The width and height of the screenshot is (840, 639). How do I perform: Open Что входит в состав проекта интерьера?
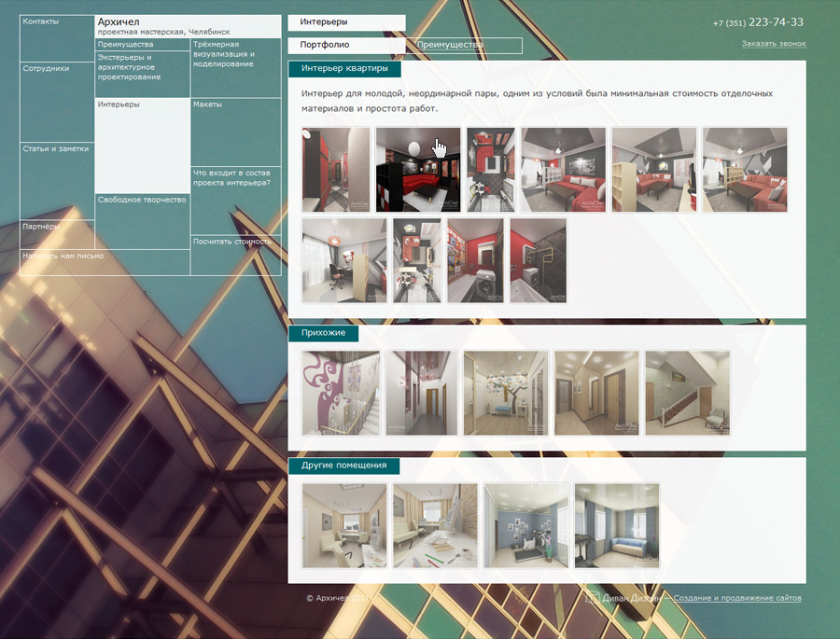236,201
